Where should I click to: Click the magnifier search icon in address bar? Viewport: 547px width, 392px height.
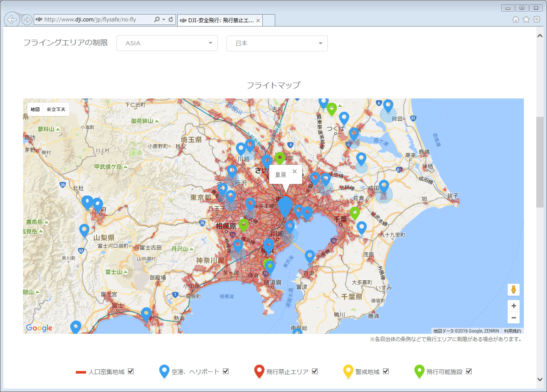[x=157, y=20]
